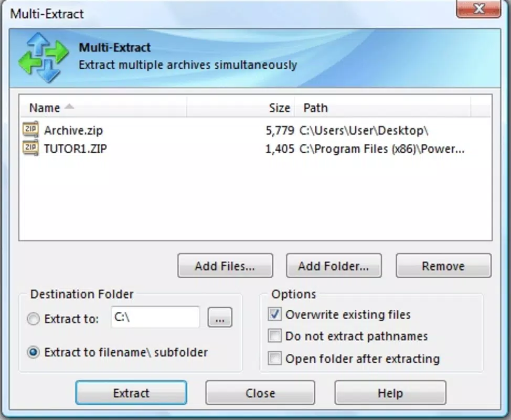Click the Multi-Extract arrows logo icon

[x=44, y=57]
